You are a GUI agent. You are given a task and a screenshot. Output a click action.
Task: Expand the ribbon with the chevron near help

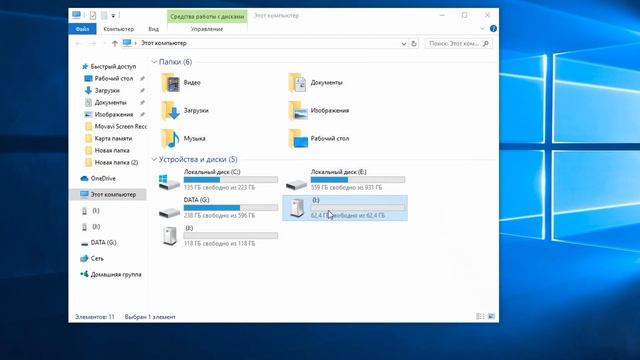pyautogui.click(x=482, y=29)
